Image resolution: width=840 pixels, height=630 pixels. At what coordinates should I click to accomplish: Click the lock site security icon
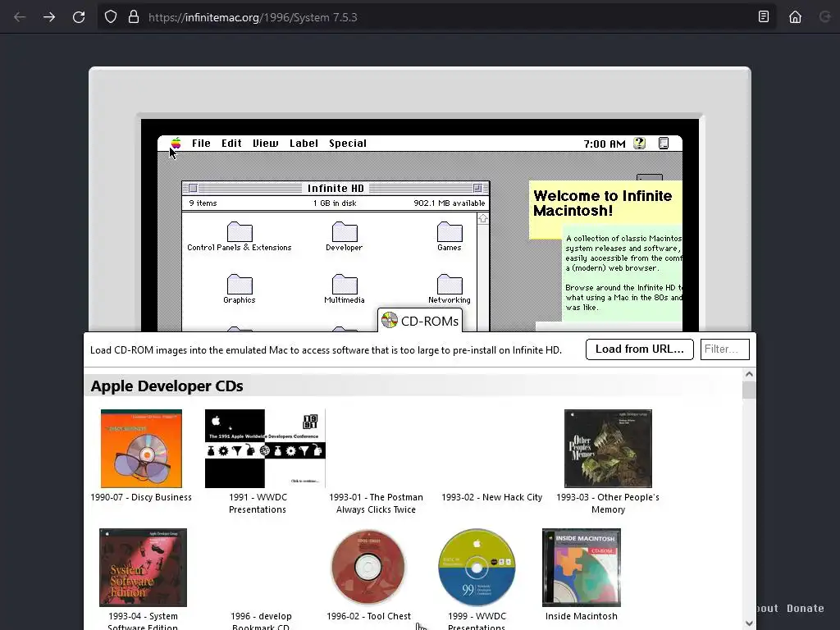click(x=134, y=17)
